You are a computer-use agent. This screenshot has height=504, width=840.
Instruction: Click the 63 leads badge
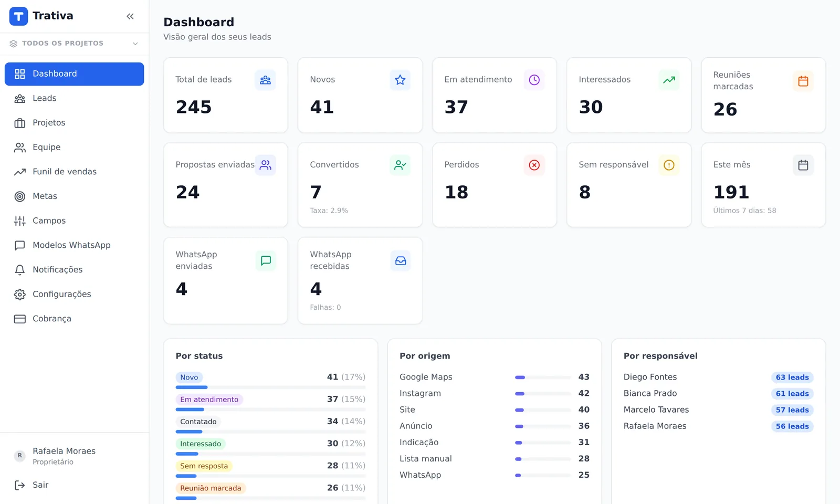coord(792,377)
